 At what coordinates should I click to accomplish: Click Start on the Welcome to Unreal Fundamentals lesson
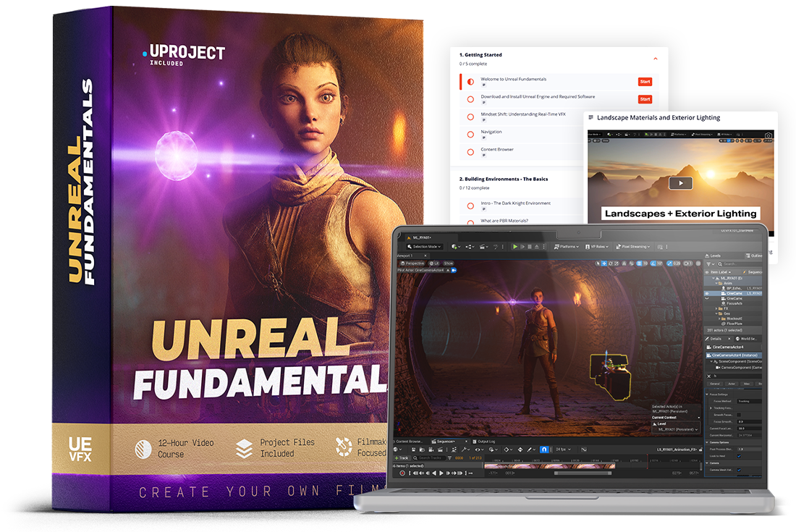(645, 82)
